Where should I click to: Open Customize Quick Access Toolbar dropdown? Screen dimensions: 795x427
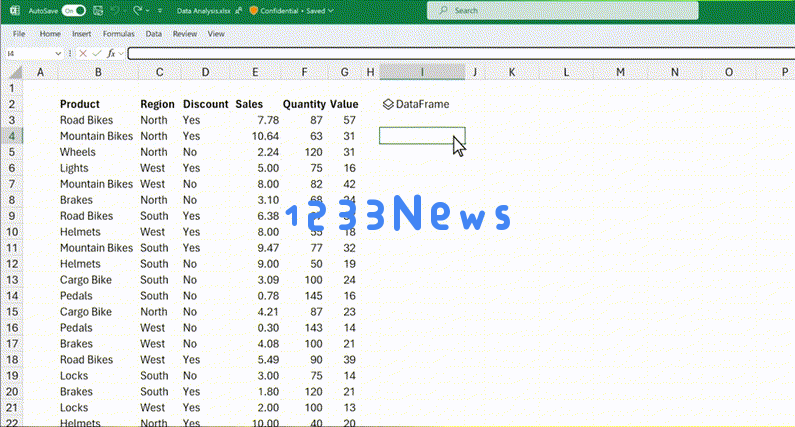pos(160,11)
